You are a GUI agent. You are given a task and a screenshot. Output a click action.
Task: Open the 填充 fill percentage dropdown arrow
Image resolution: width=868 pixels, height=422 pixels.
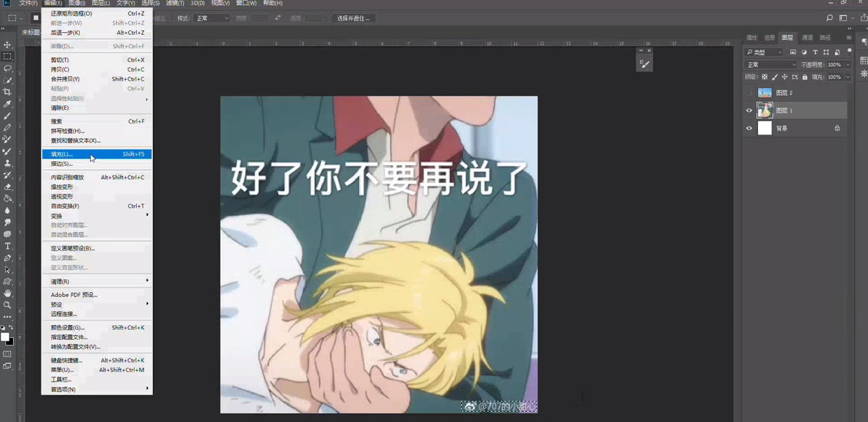coord(848,77)
